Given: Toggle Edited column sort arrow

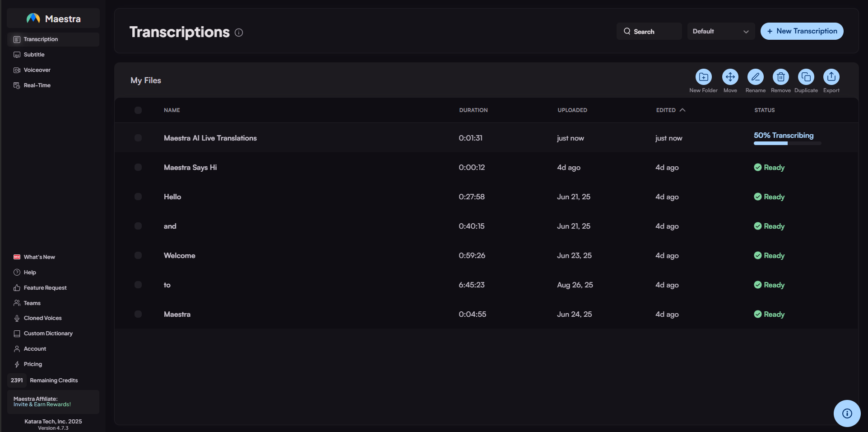Looking at the screenshot, I should click(x=682, y=110).
